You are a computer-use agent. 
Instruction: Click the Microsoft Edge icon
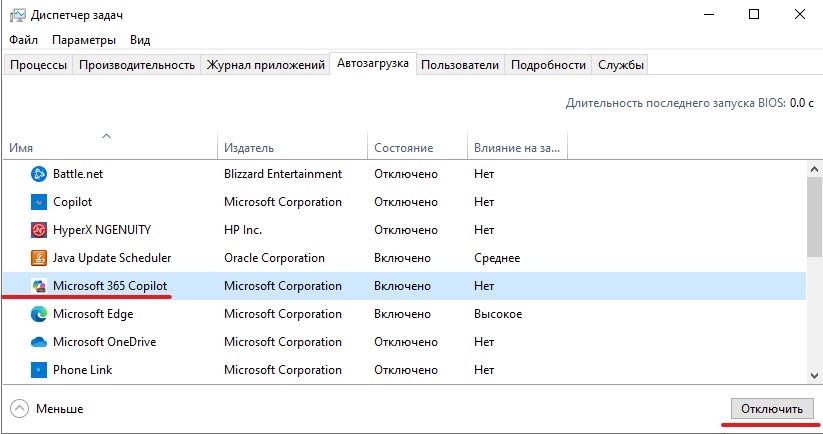39,314
